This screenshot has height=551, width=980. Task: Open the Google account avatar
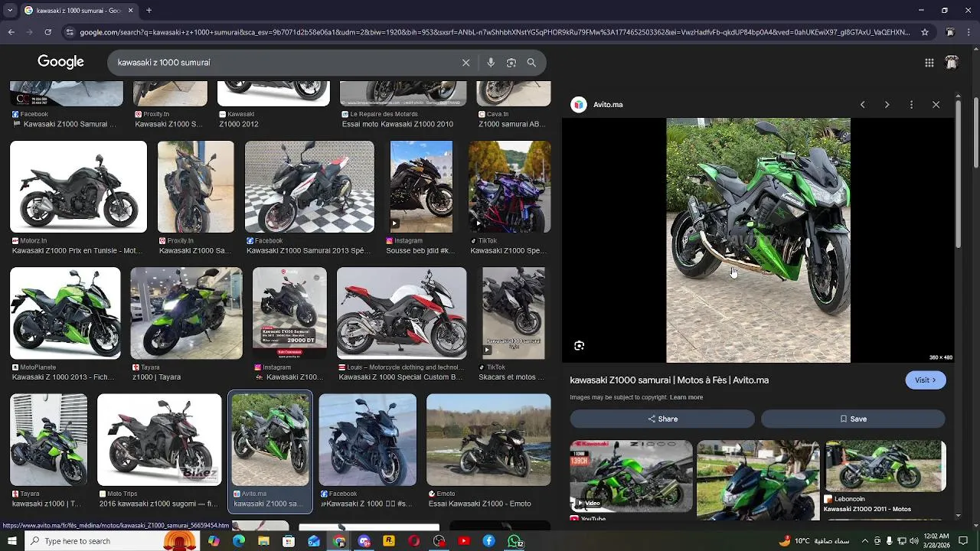[952, 63]
